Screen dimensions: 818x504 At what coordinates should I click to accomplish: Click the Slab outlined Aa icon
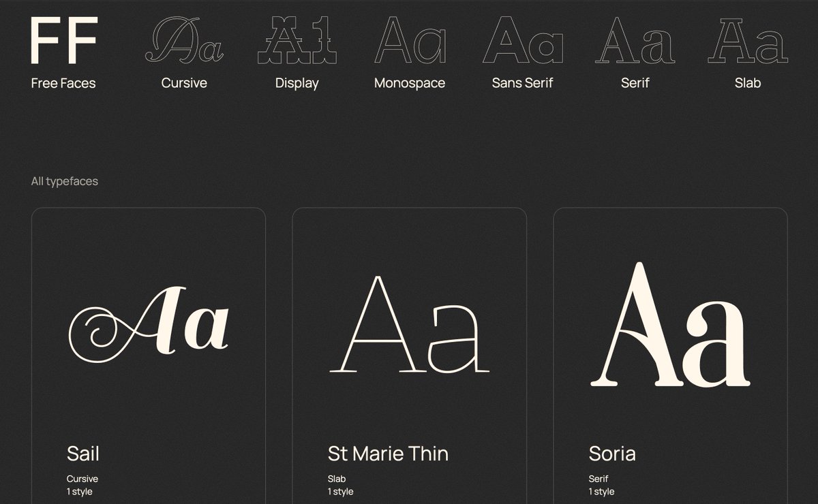(748, 41)
